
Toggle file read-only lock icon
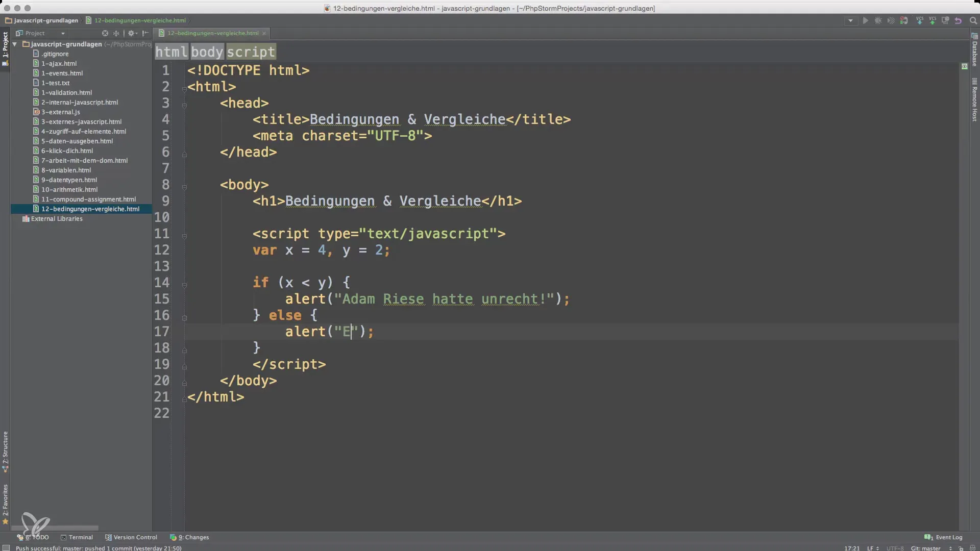(x=961, y=548)
